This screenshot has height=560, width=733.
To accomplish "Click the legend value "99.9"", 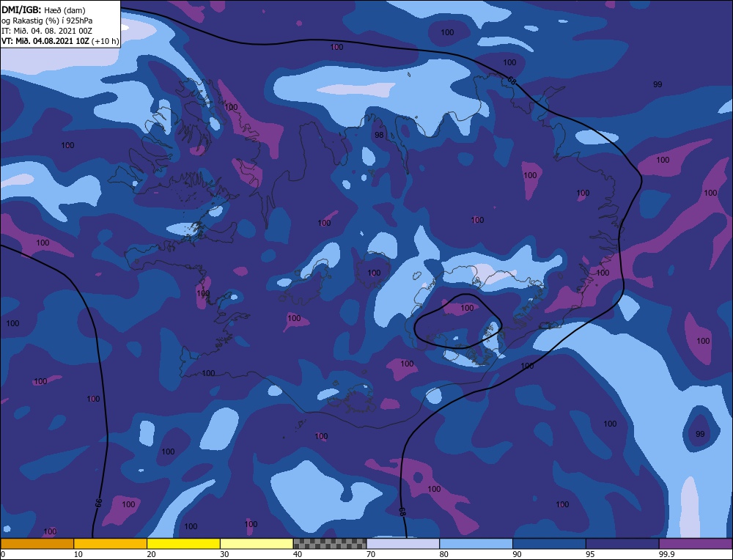I will pyautogui.click(x=666, y=554).
